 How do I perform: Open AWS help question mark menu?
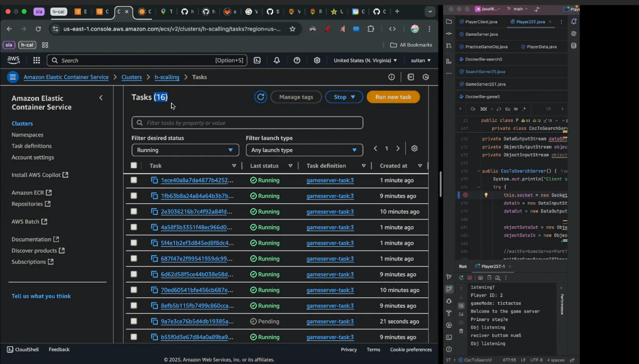click(297, 60)
